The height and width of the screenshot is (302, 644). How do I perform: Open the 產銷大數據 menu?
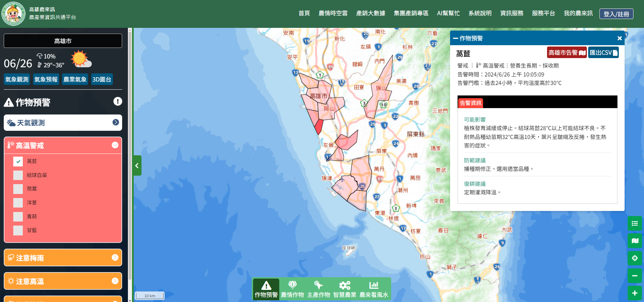point(370,13)
